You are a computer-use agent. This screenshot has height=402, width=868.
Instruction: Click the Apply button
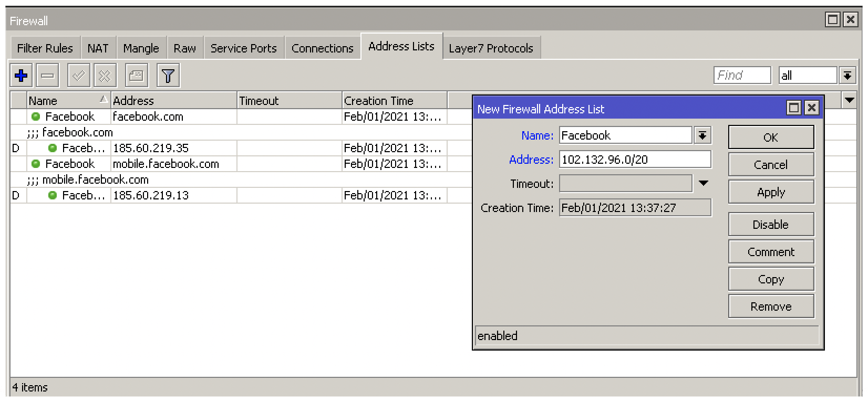coord(771,192)
